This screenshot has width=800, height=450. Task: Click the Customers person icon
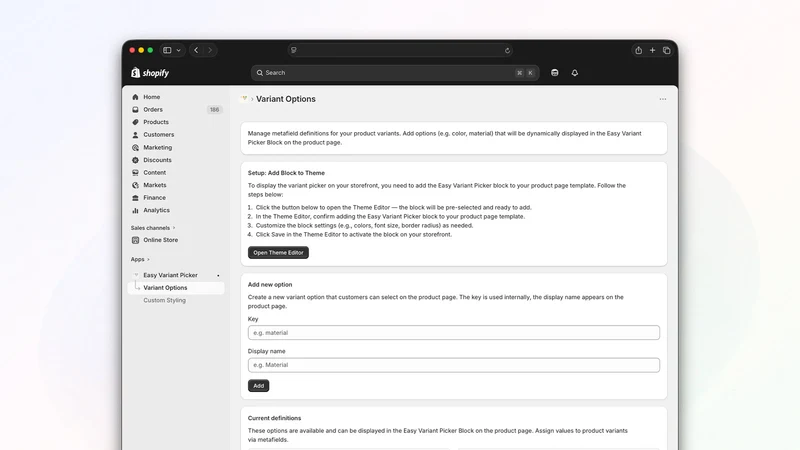(135, 135)
